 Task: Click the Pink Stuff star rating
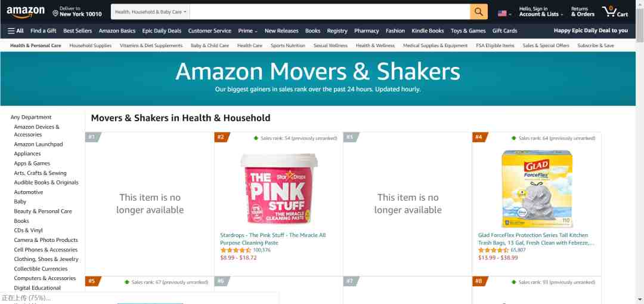236,250
